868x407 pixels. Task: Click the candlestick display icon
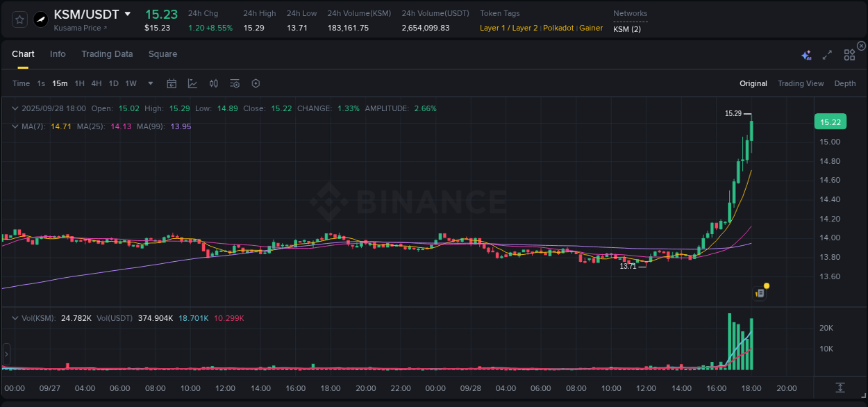[213, 83]
